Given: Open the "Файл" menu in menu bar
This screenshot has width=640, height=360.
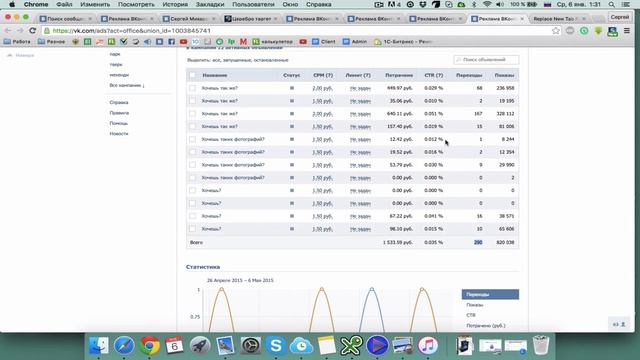Looking at the screenshot, I should (x=64, y=4).
